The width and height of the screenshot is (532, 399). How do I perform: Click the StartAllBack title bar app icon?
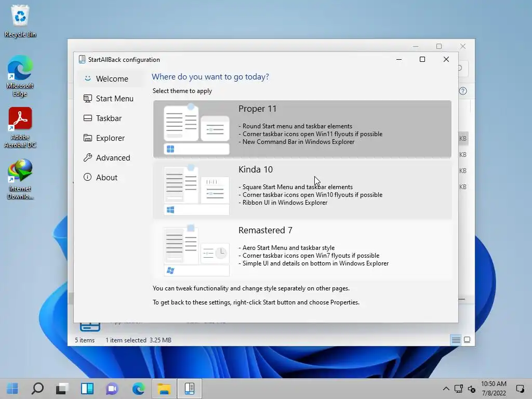[x=82, y=59]
